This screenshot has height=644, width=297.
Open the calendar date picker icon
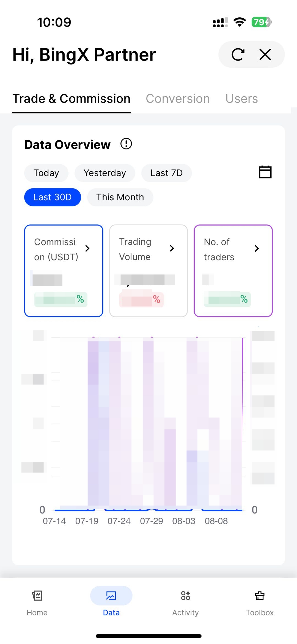pos(265,172)
